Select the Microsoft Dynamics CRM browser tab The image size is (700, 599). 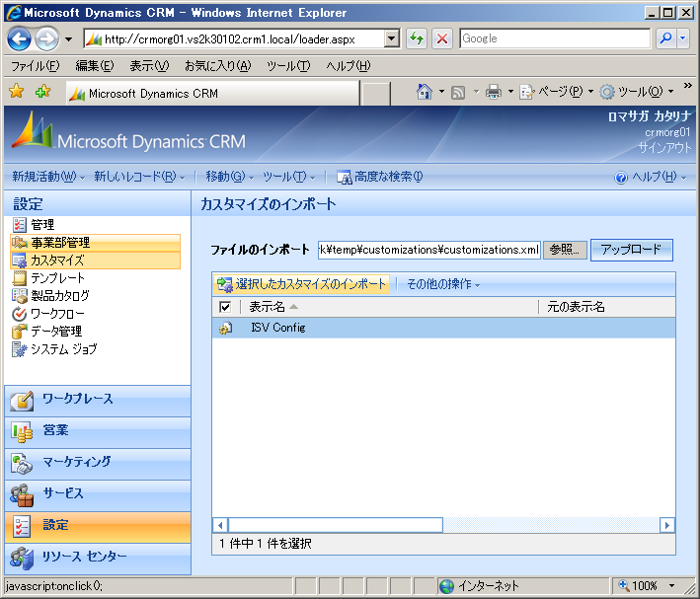coord(212,94)
